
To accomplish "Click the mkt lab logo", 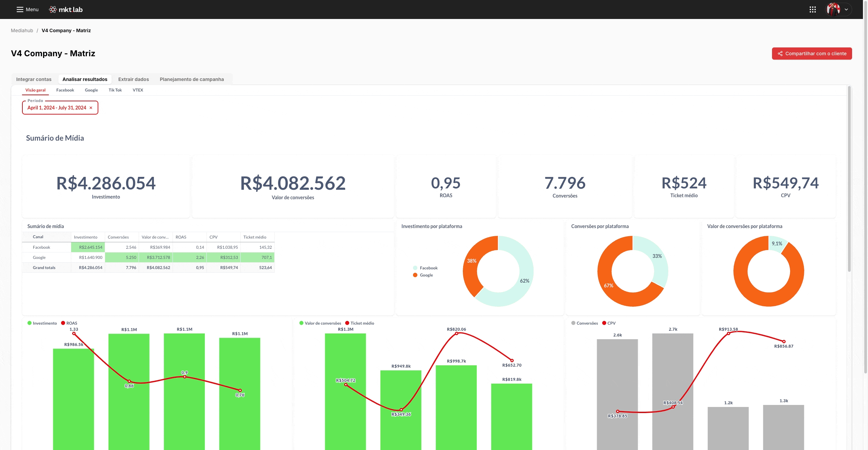I will coord(66,9).
